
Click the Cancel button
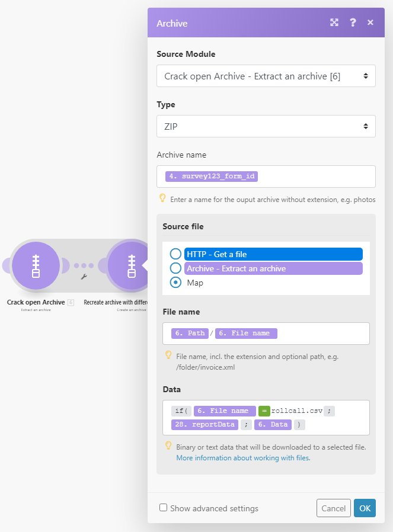pos(333,508)
